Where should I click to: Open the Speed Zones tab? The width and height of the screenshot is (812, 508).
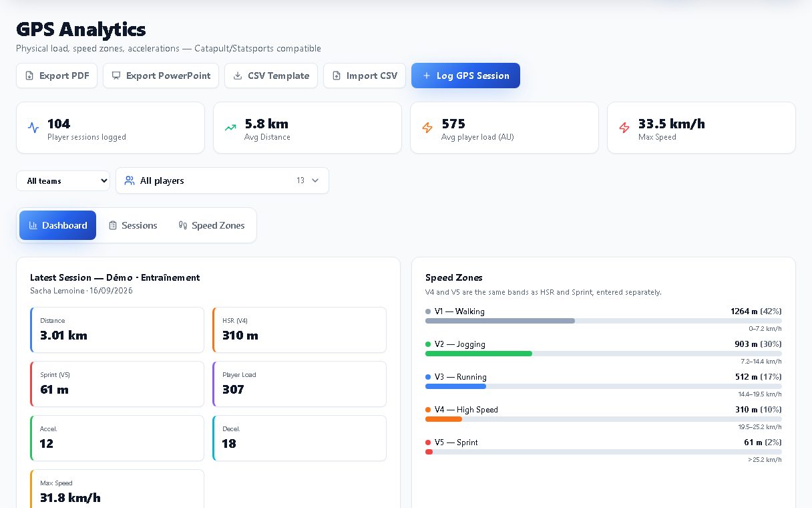pyautogui.click(x=212, y=225)
